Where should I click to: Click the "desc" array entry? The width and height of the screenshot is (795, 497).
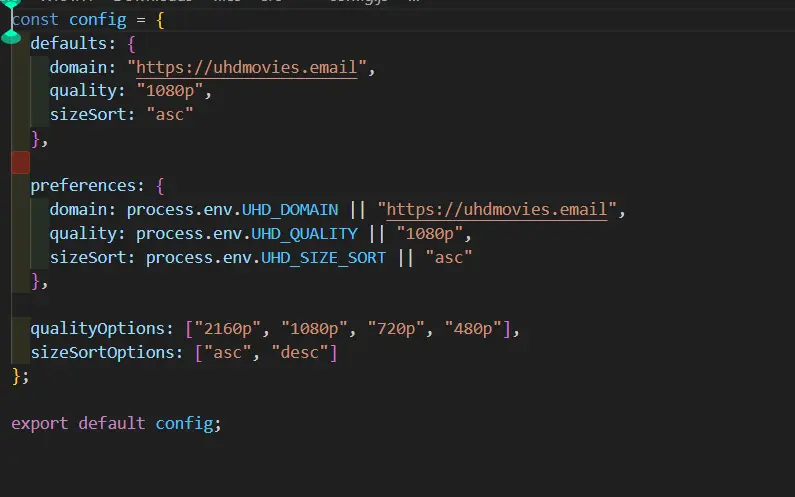(300, 352)
